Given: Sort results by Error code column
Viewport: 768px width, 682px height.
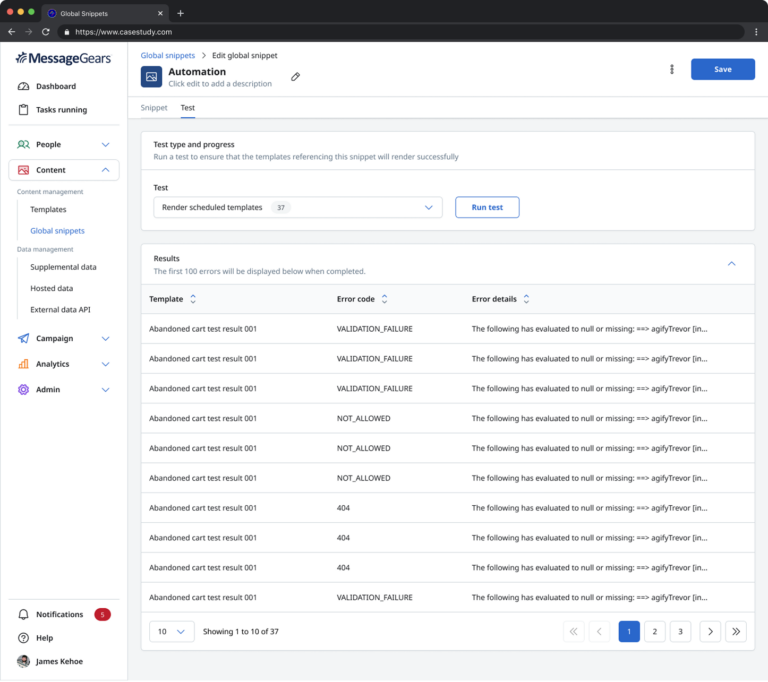Looking at the screenshot, I should click(384, 299).
